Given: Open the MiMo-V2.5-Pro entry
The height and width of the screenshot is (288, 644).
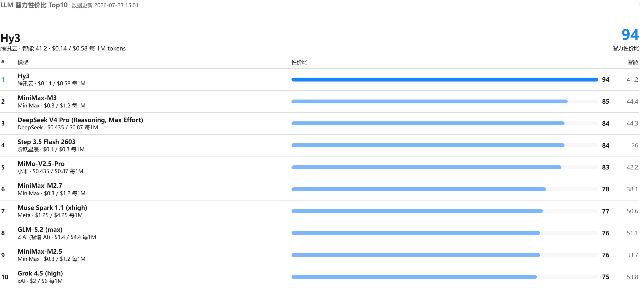Looking at the screenshot, I should coord(41,164).
